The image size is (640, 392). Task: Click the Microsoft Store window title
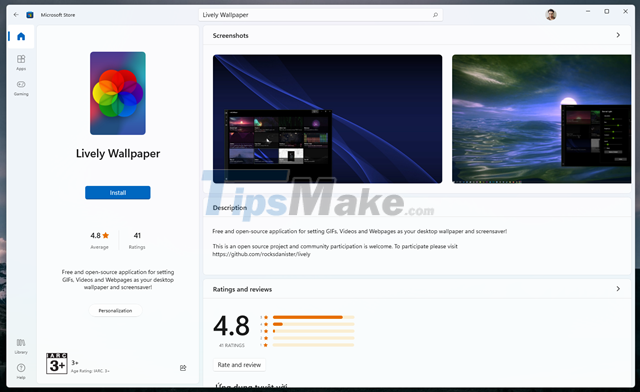coord(58,15)
